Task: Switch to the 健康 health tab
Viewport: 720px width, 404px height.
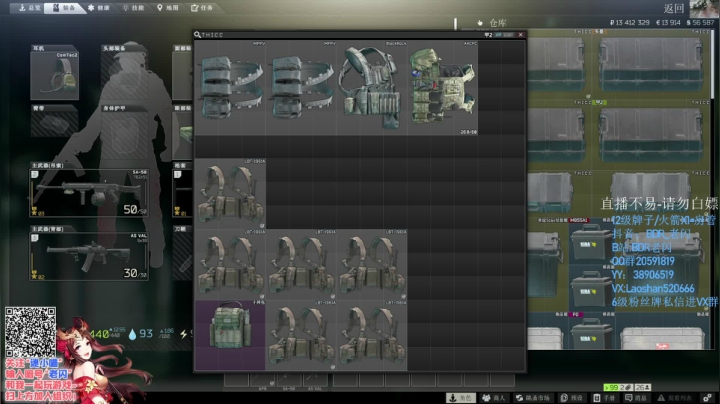Action: 98,8
